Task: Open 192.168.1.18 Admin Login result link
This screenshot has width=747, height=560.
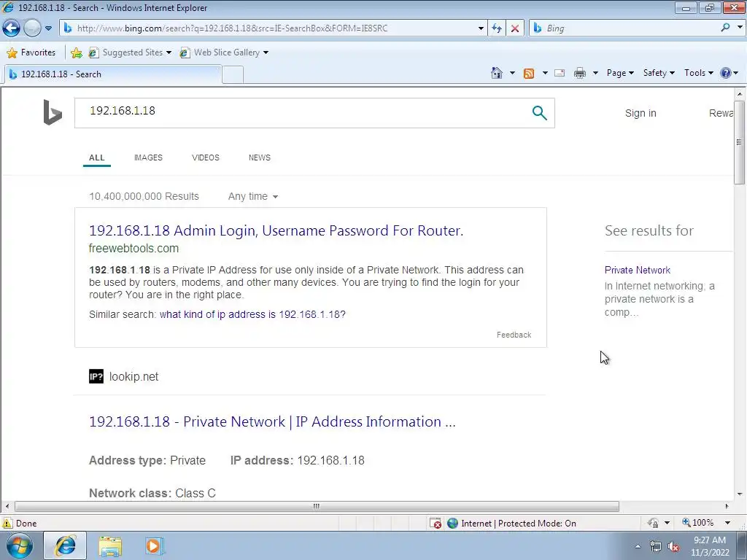Action: 276,230
